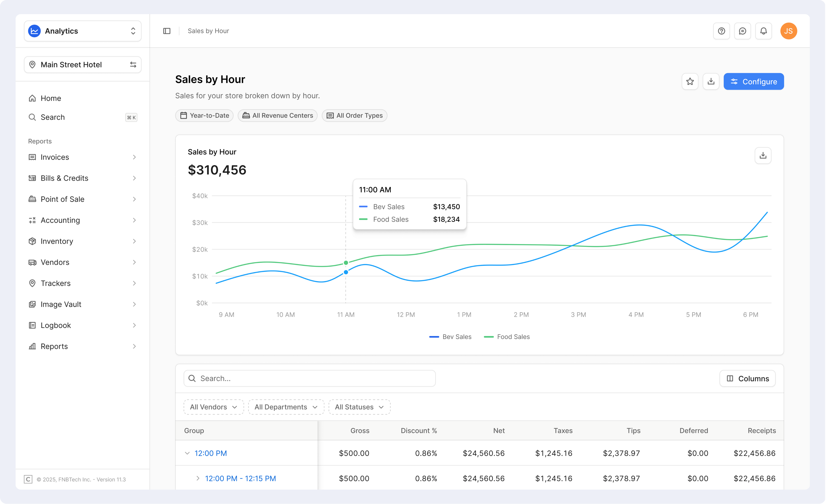Click the swap location arrows icon
The width and height of the screenshot is (826, 504).
[x=133, y=65]
